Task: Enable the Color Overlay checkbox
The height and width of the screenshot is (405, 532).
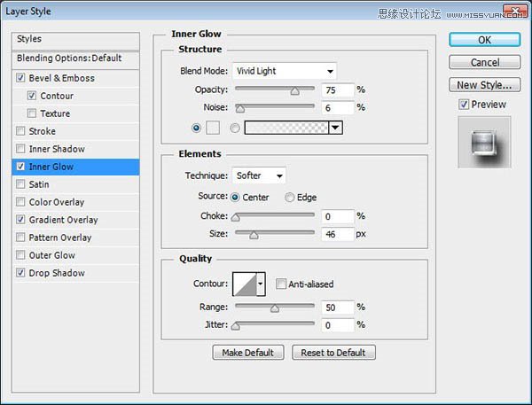Action: click(x=20, y=202)
